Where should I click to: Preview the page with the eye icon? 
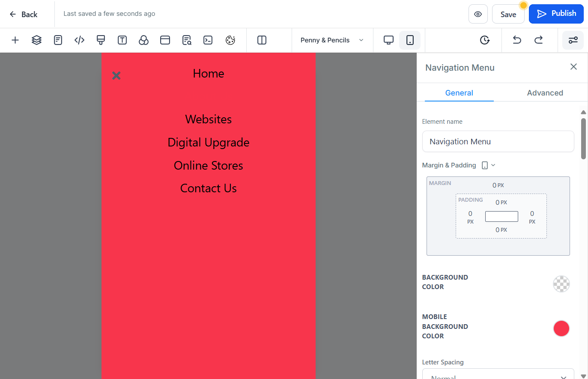pos(478,14)
